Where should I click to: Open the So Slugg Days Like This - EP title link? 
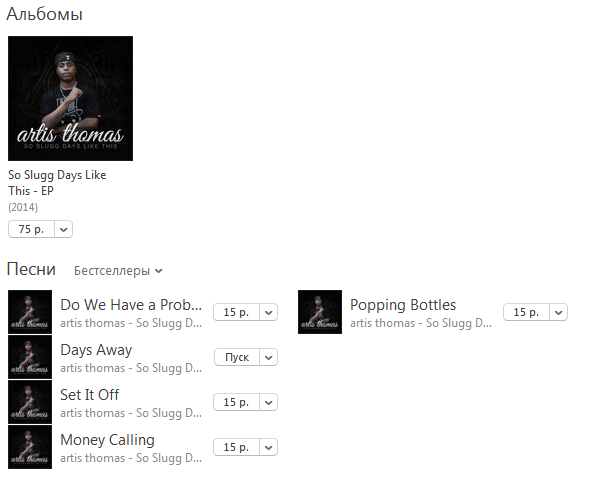[57, 183]
